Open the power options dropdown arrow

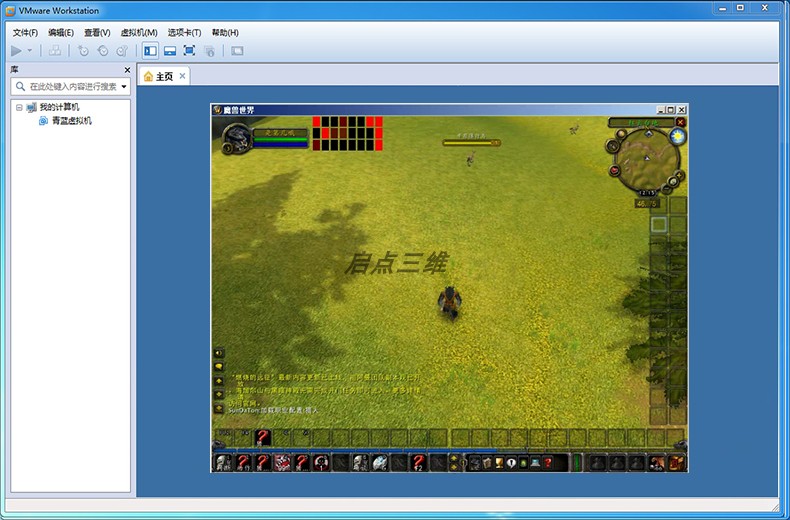[30, 50]
